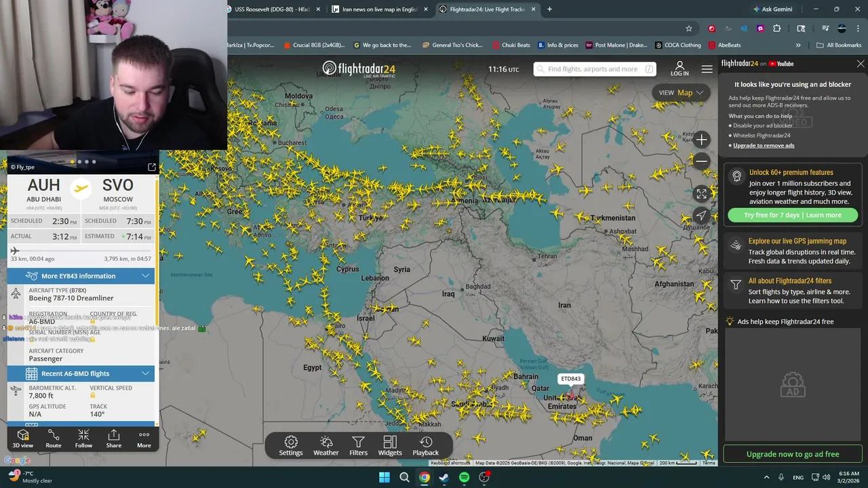Follow the selected aircraft
Viewport: 868px width, 488px height.
(83, 439)
